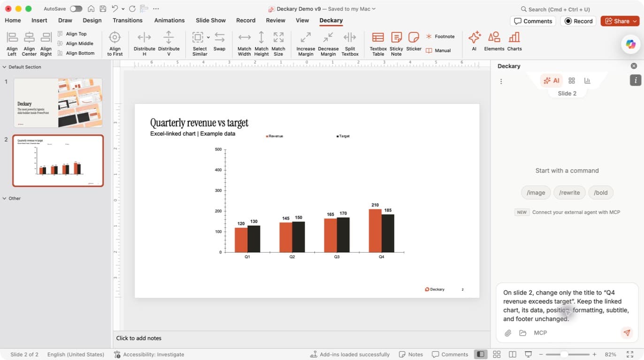Image resolution: width=644 pixels, height=360 pixels.
Task: Open the Home tab
Action: pos(13,21)
